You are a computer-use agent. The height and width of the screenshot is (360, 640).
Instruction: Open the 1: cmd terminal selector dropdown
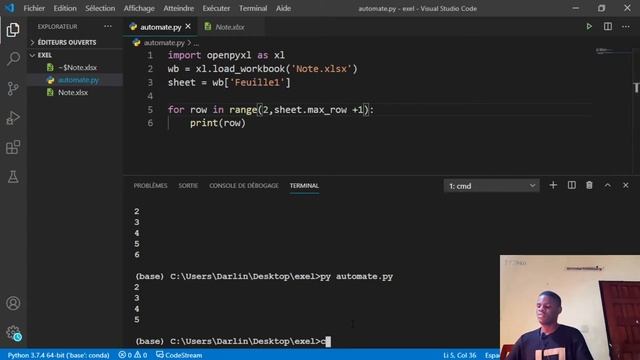click(x=491, y=186)
